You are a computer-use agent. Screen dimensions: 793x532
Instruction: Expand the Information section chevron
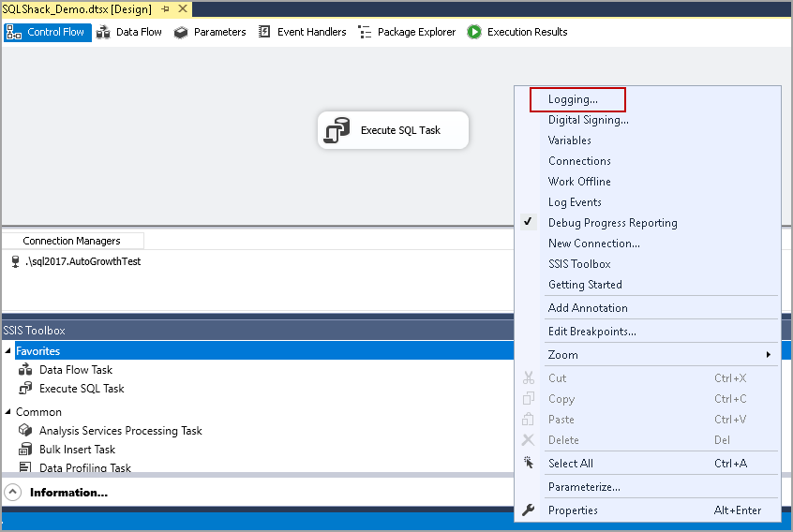tap(13, 493)
